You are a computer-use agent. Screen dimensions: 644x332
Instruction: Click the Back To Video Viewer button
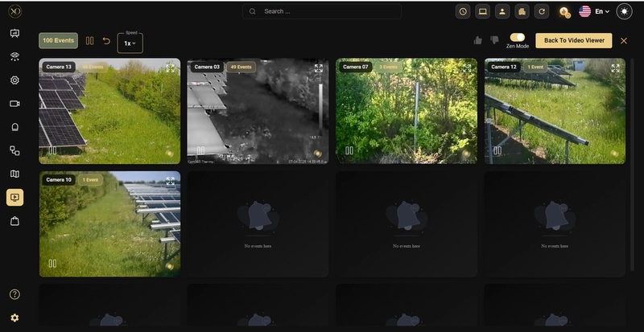[x=574, y=41]
